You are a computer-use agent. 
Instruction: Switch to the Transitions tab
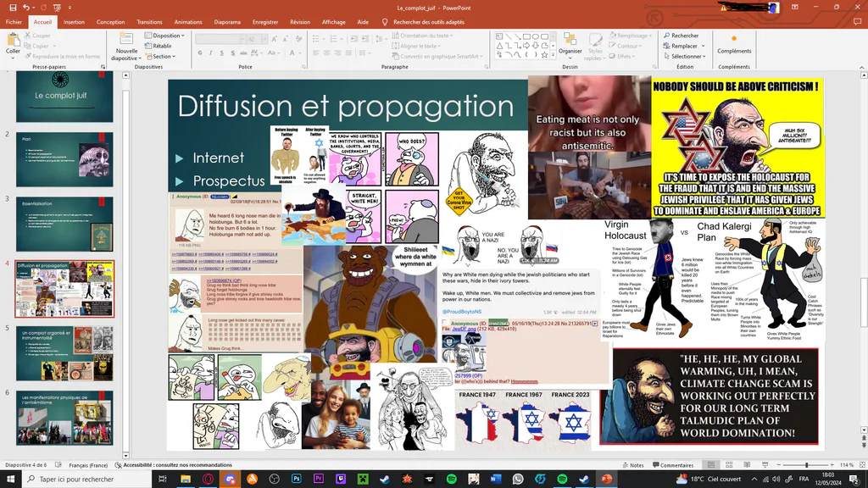[x=149, y=22]
